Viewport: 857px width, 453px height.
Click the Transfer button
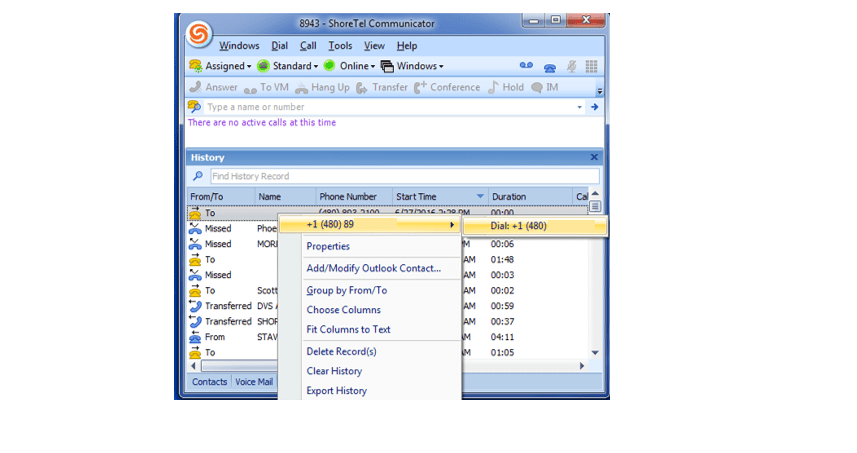(x=381, y=87)
